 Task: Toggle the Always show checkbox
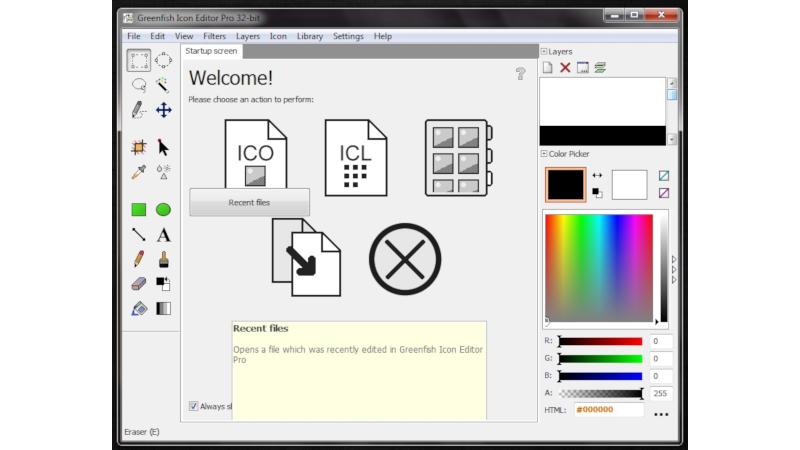[193, 406]
